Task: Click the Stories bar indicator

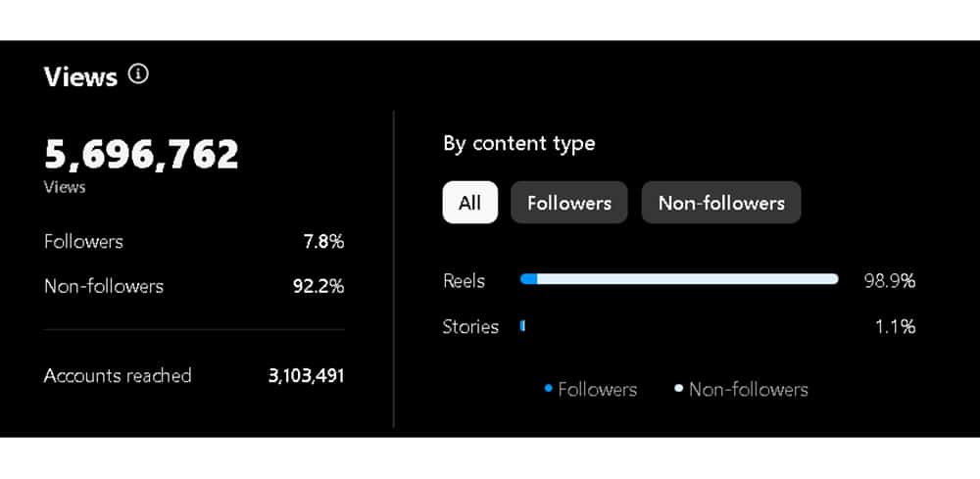Action: click(x=522, y=325)
